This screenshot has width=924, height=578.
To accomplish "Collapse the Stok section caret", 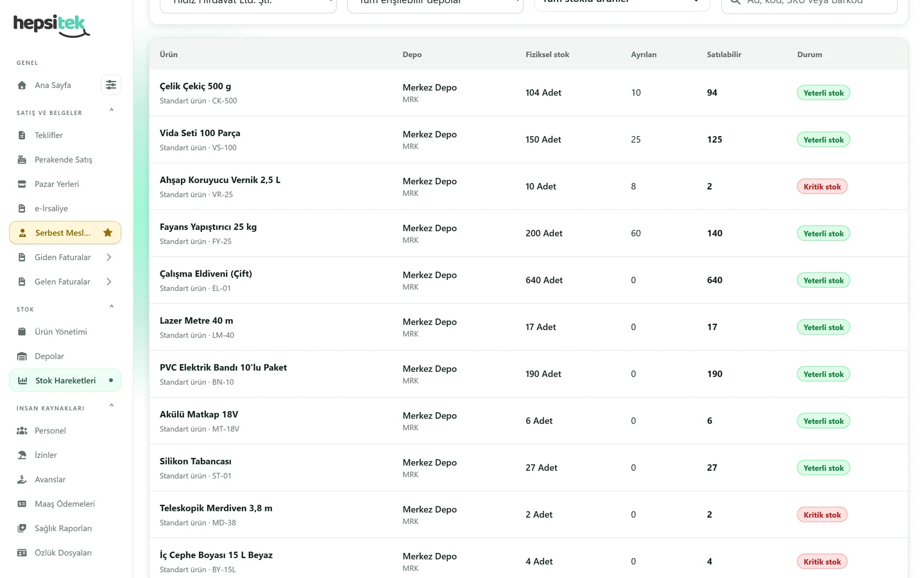I will click(112, 307).
